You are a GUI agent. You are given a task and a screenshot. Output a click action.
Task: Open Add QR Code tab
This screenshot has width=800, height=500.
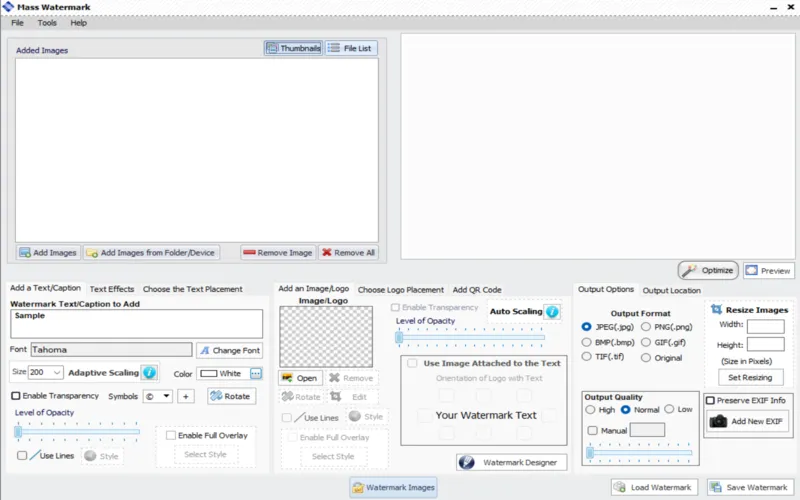(x=477, y=290)
